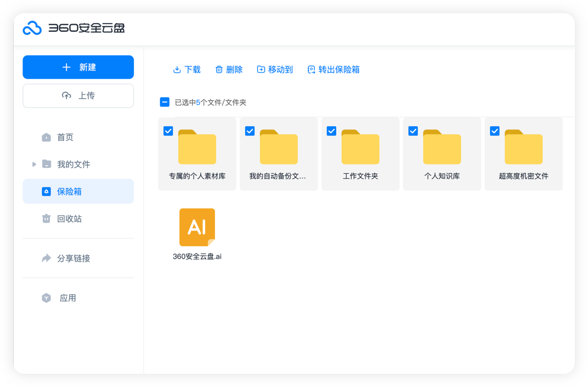The image size is (588, 387).
Task: Uncheck the 工作文件夹 folder checkbox
Action: click(331, 130)
